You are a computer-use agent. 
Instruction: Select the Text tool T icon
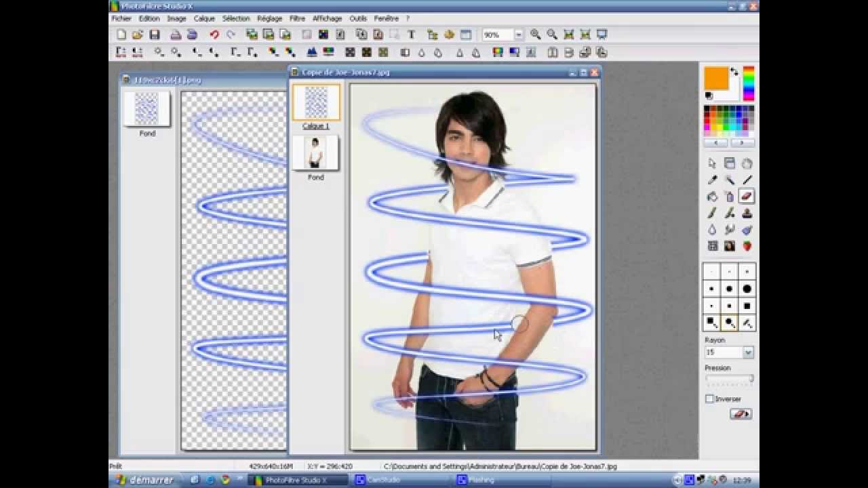[x=411, y=35]
